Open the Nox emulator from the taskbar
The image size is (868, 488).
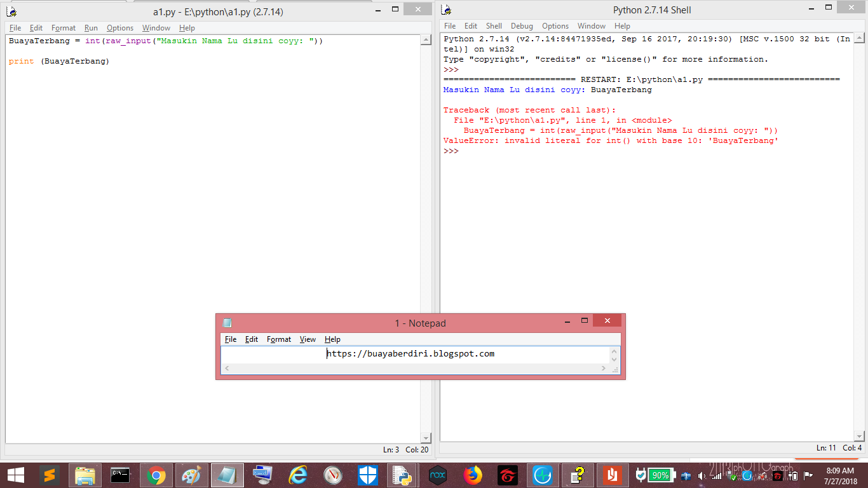(437, 475)
